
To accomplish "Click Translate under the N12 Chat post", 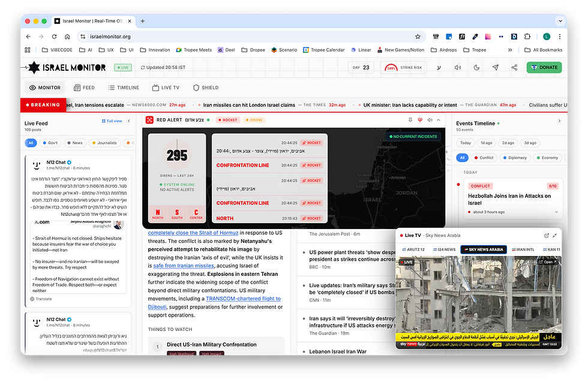I will click(41, 299).
